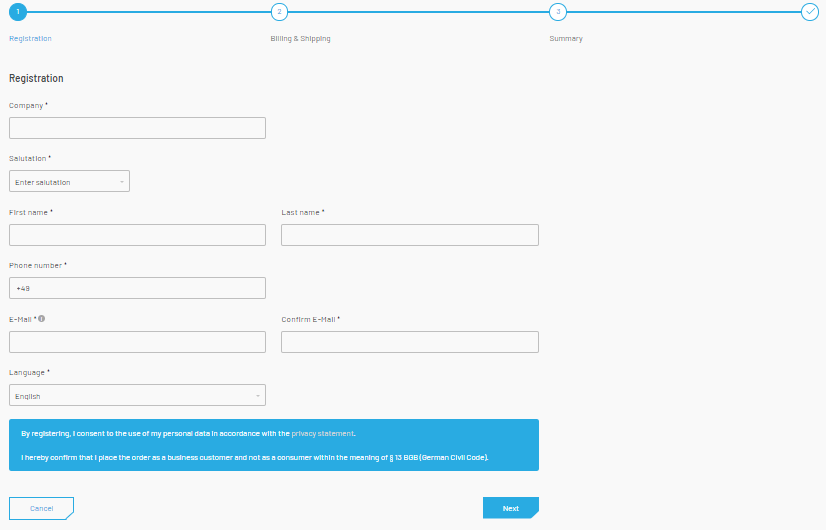Focus the Phone number field with +49
The height and width of the screenshot is (530, 826).
pos(137,288)
